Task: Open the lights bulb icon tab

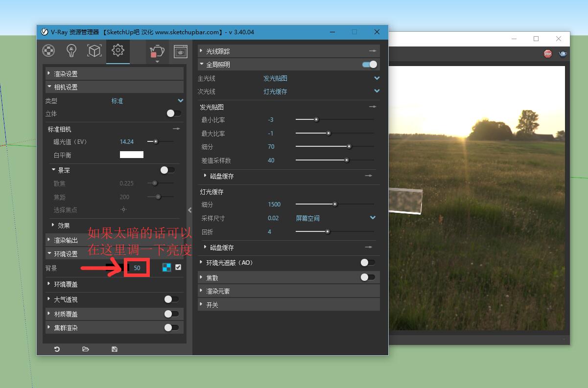Action: [x=71, y=50]
